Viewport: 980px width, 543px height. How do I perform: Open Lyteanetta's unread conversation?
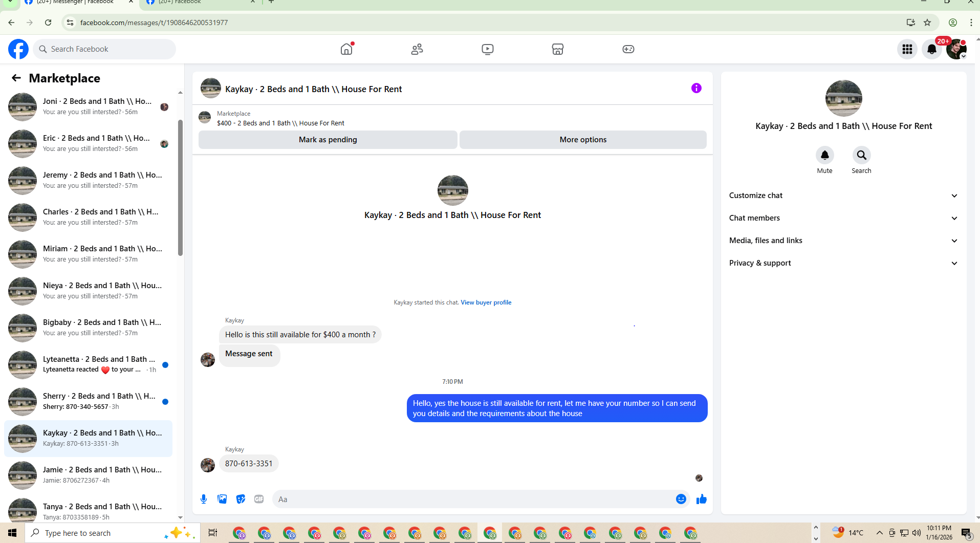point(88,364)
